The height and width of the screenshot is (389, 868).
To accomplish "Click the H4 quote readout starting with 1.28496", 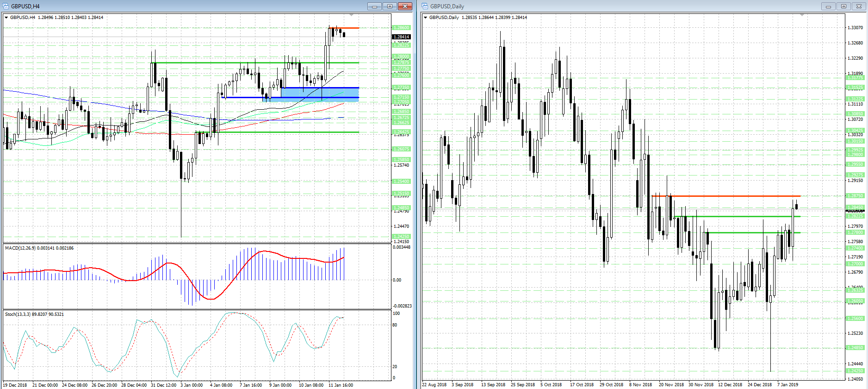I will [x=70, y=18].
